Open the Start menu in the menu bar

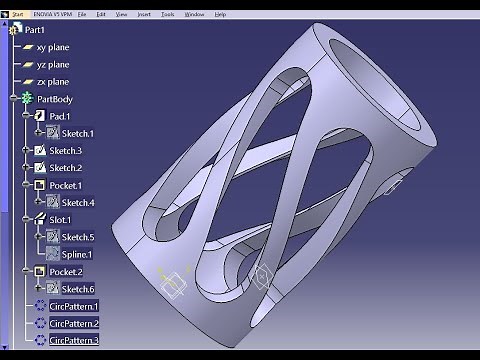(x=18, y=14)
